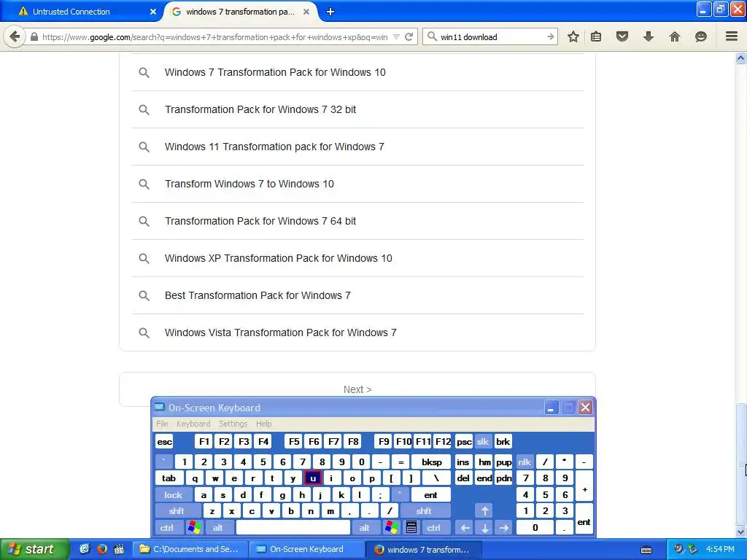The image size is (747, 560).
Task: Open the Help menu of On-Screen Keyboard
Action: pyautogui.click(x=263, y=424)
